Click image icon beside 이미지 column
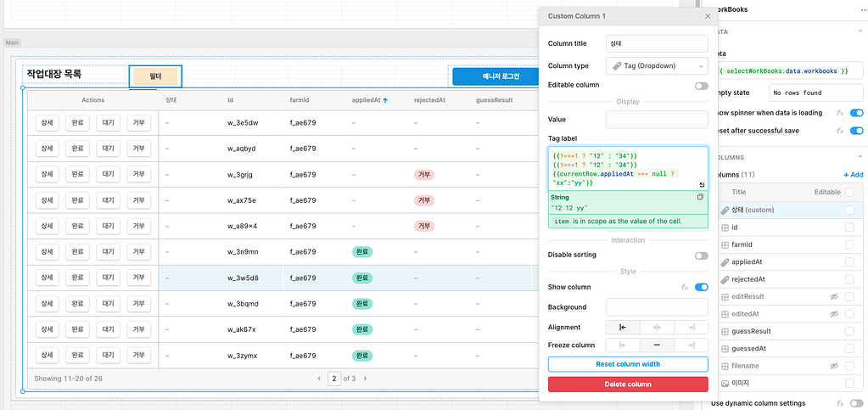The width and height of the screenshot is (868, 410). (725, 383)
